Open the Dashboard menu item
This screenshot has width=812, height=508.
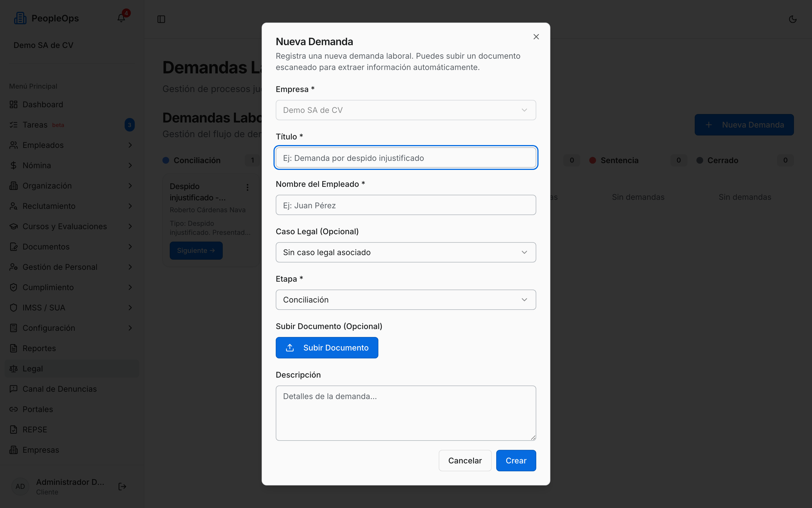(72, 104)
